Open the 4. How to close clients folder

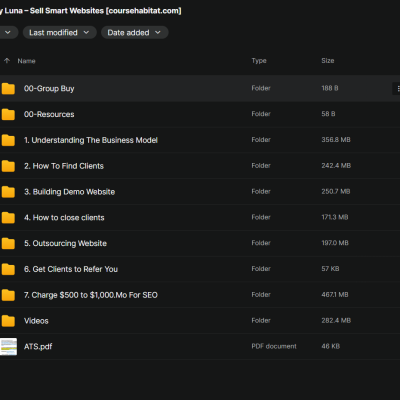tap(200, 218)
